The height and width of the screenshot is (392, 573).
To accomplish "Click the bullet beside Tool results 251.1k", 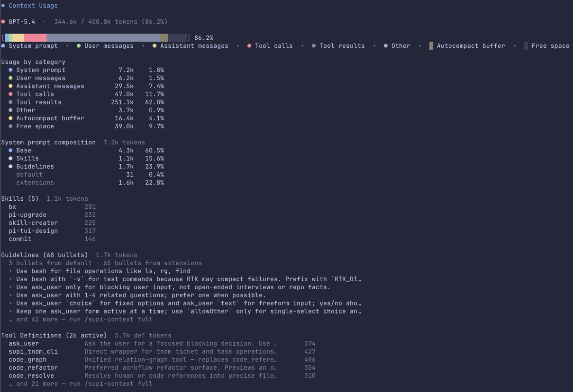I will [10, 102].
